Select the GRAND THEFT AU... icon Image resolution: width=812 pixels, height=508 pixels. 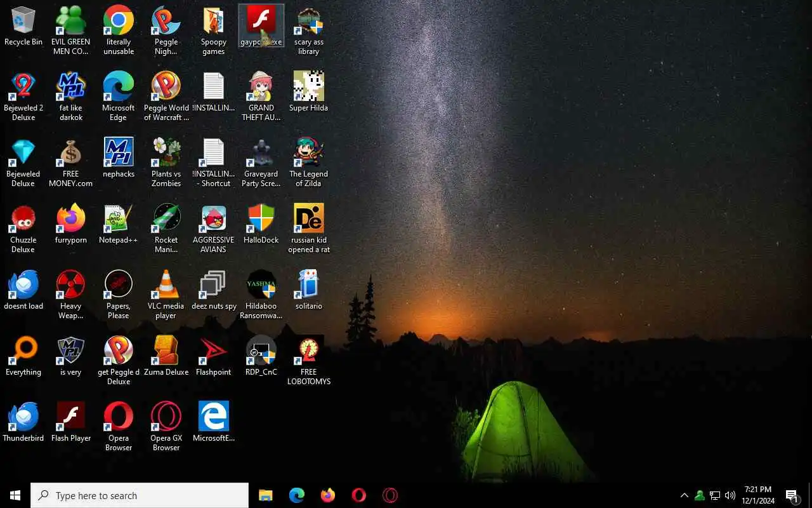[261, 97]
